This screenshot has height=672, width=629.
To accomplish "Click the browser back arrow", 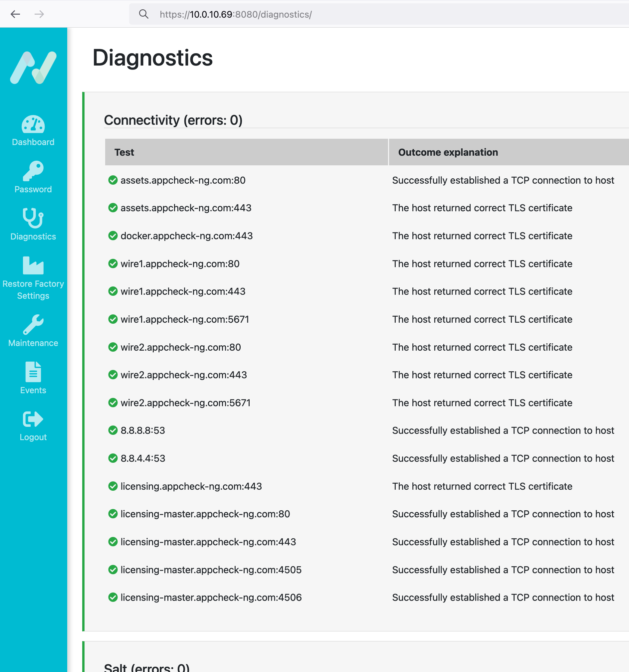I will [15, 14].
